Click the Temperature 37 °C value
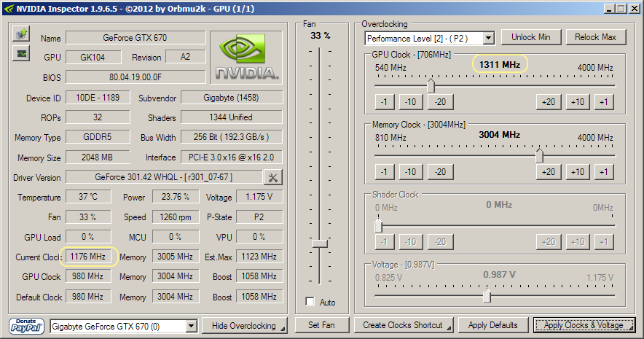Viewport: 644px width, 339px height. tap(88, 197)
